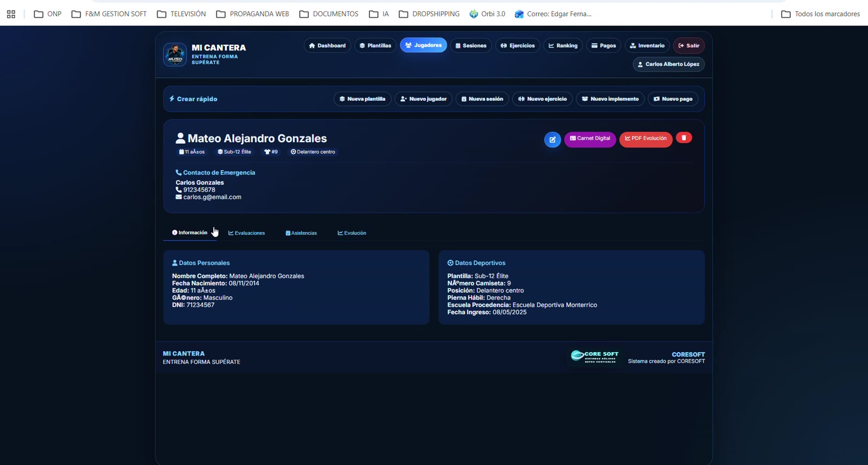Click DNI value 71234567

[x=200, y=305]
